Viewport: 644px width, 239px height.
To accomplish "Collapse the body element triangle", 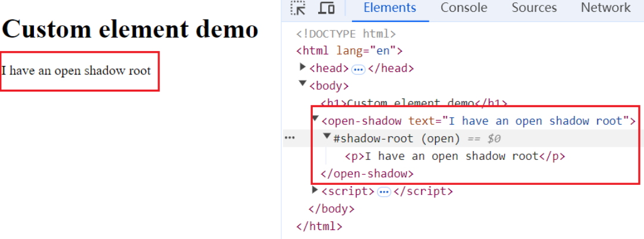I will (303, 83).
